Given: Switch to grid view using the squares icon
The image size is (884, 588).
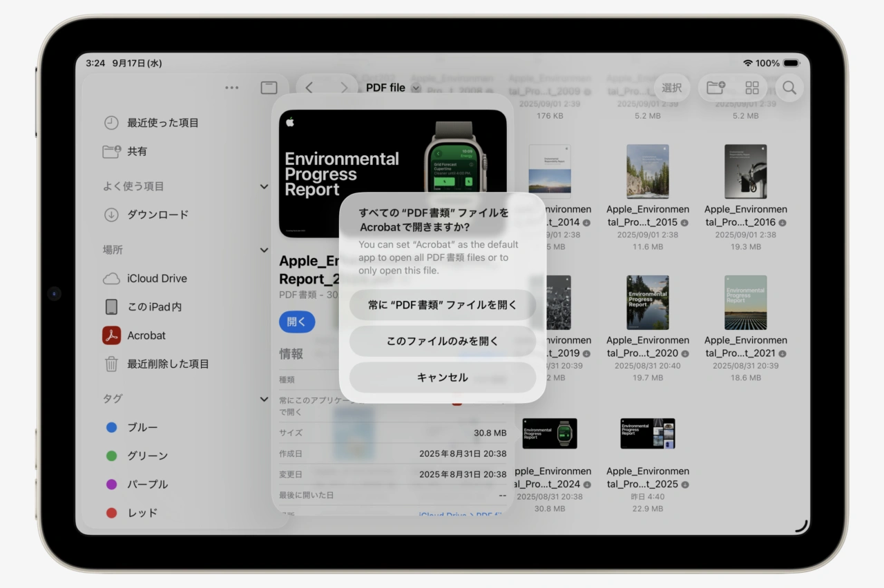Looking at the screenshot, I should [751, 88].
